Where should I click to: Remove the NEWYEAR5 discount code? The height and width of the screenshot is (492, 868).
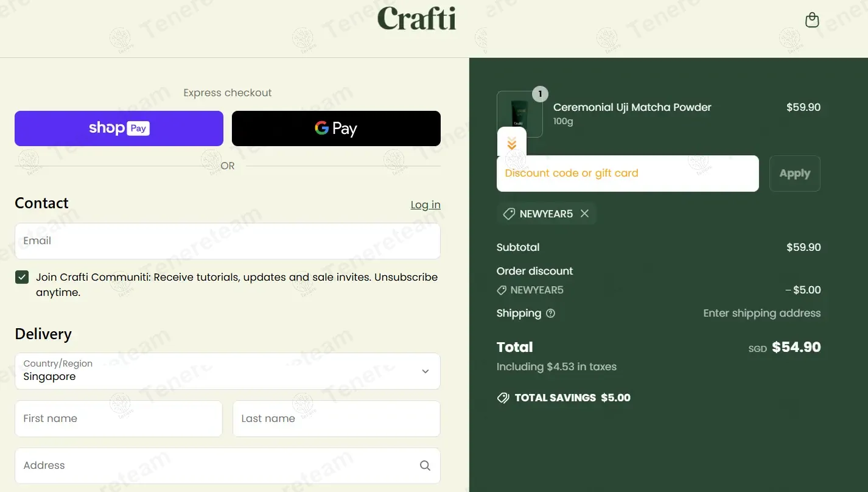pyautogui.click(x=584, y=214)
